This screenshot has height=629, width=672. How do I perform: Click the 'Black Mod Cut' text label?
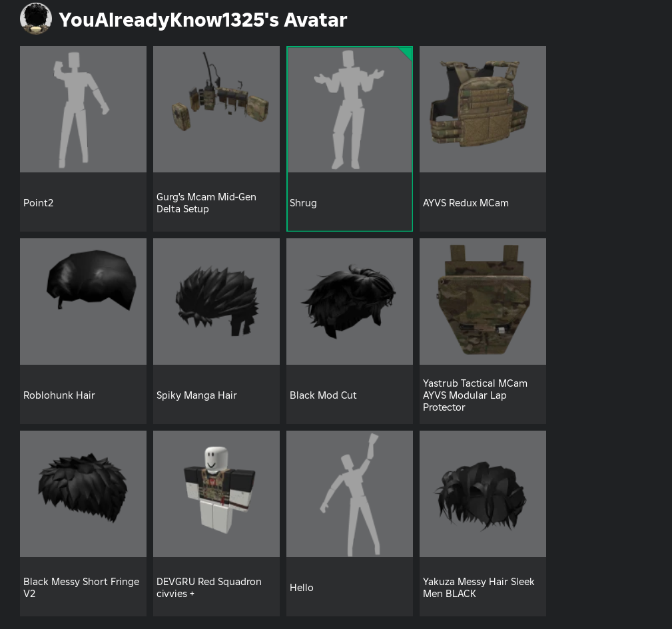(x=323, y=395)
